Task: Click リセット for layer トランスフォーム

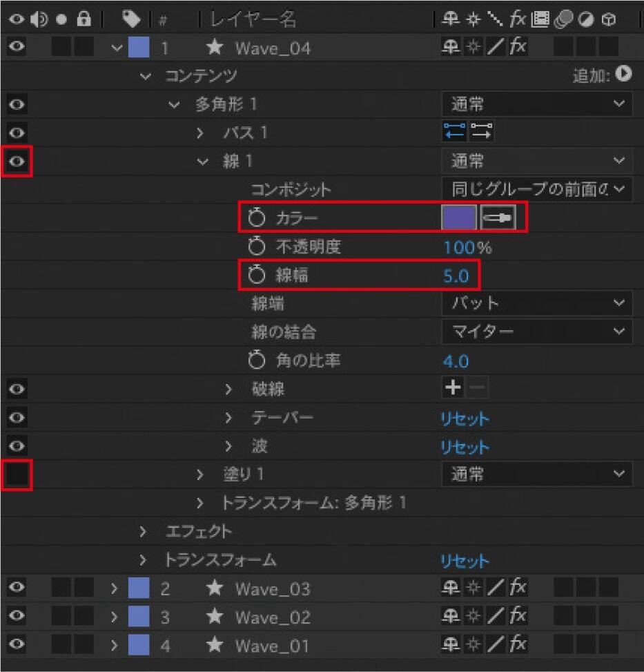Action: point(465,561)
